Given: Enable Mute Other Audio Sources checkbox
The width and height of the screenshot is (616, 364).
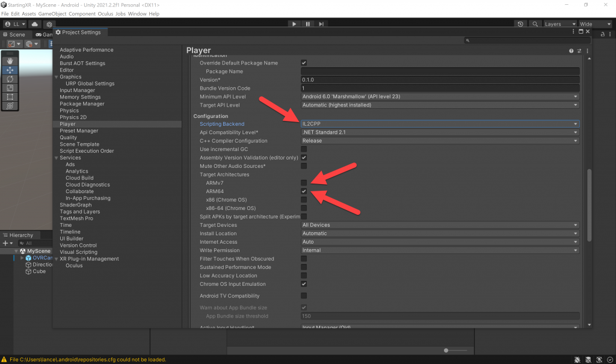Looking at the screenshot, I should coord(304,166).
